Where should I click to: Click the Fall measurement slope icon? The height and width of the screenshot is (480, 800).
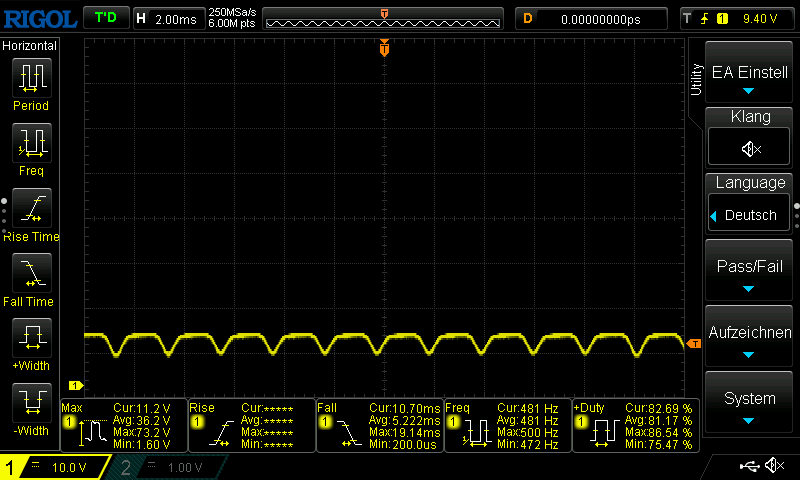pyautogui.click(x=348, y=433)
